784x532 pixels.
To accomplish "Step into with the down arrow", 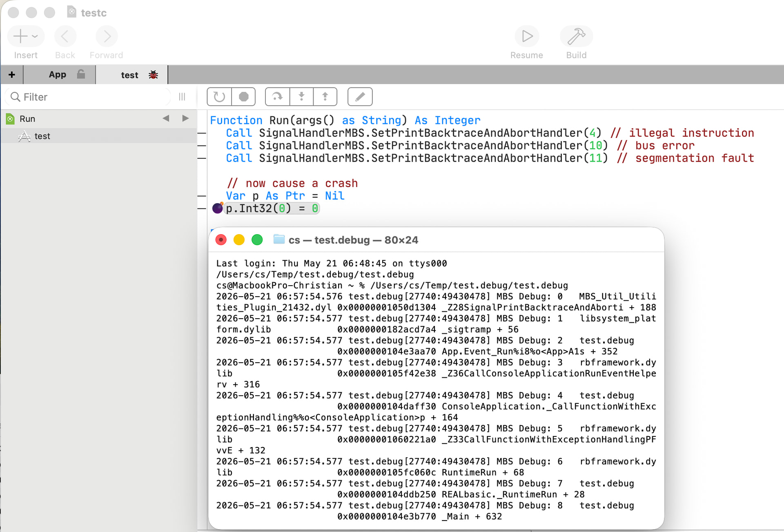I will (301, 97).
